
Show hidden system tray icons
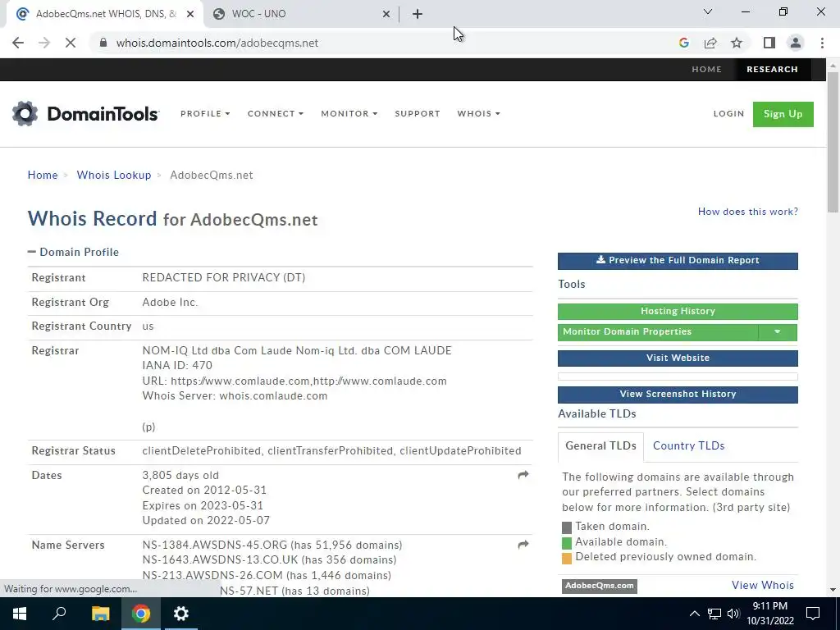pos(694,614)
